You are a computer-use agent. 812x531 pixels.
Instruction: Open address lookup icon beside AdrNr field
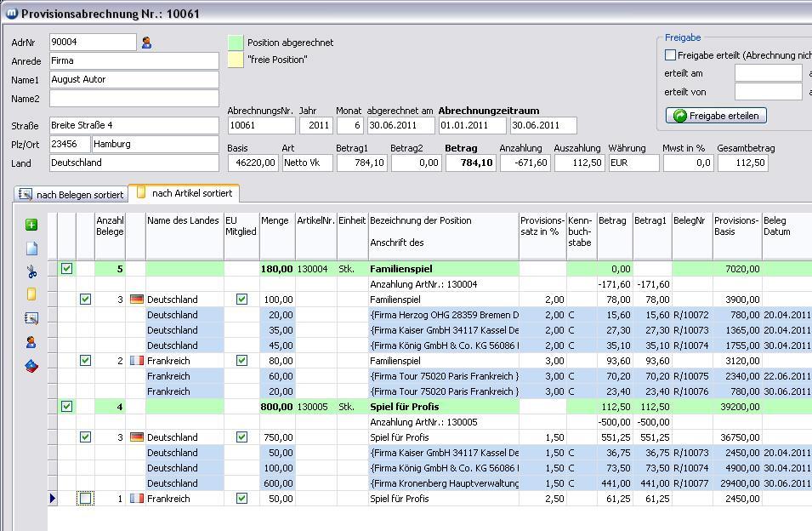click(x=146, y=43)
